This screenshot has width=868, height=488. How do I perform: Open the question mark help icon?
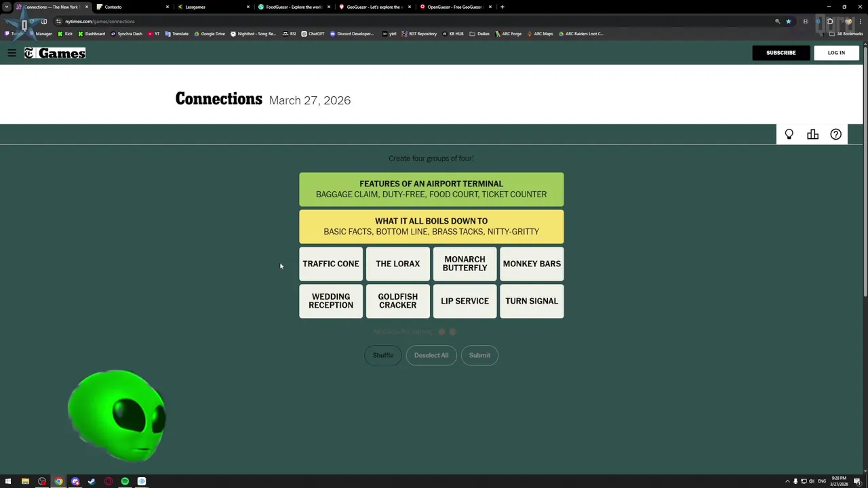[835, 134]
